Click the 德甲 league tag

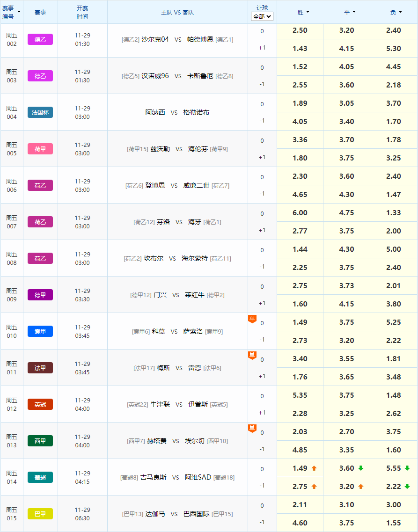(40, 295)
